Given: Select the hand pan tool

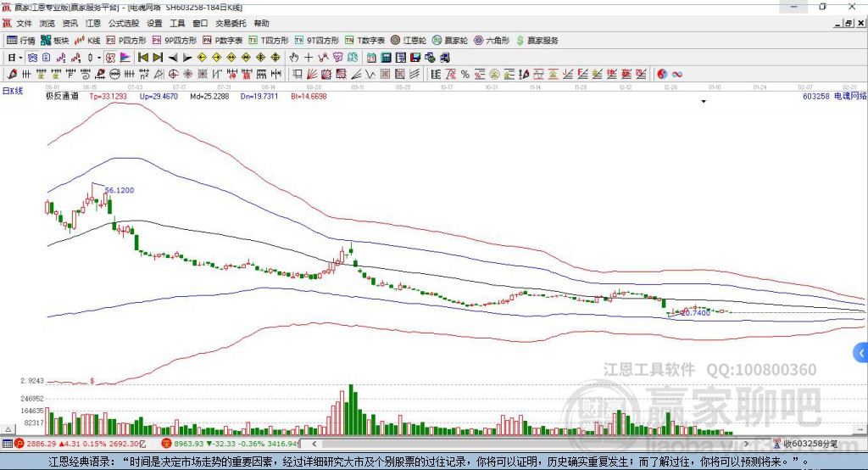Looking at the screenshot, I should (x=294, y=58).
